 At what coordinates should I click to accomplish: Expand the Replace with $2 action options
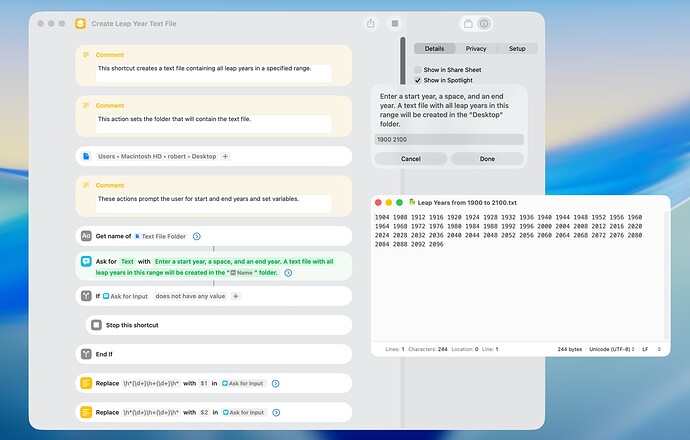(x=276, y=412)
